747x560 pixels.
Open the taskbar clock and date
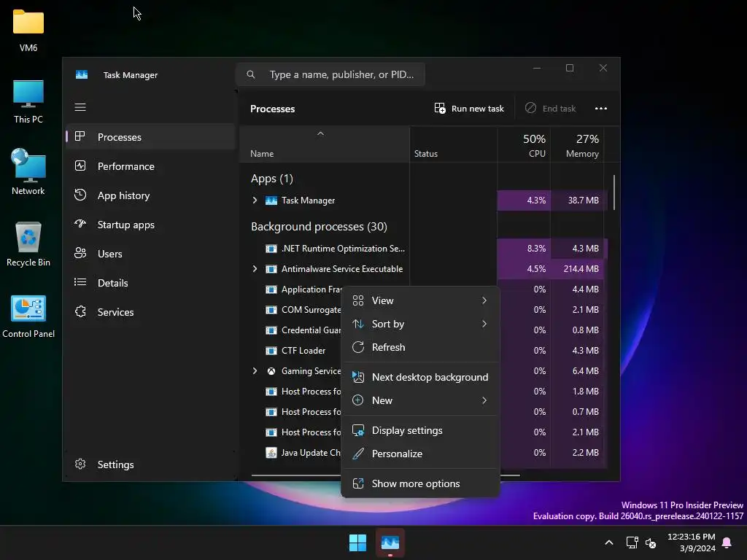pos(692,542)
